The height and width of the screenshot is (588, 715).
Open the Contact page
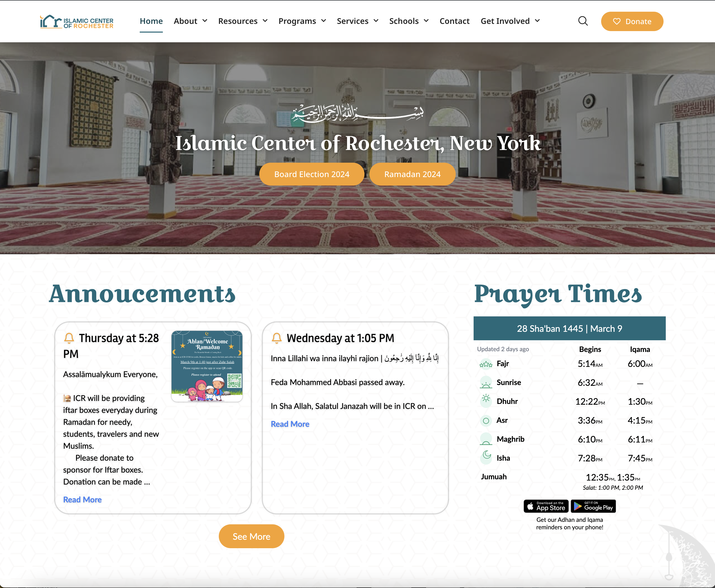pos(454,21)
